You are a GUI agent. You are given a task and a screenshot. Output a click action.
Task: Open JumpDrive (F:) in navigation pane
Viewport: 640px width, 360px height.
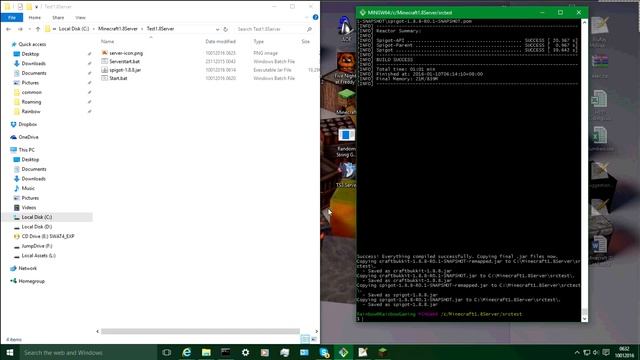coord(37,246)
